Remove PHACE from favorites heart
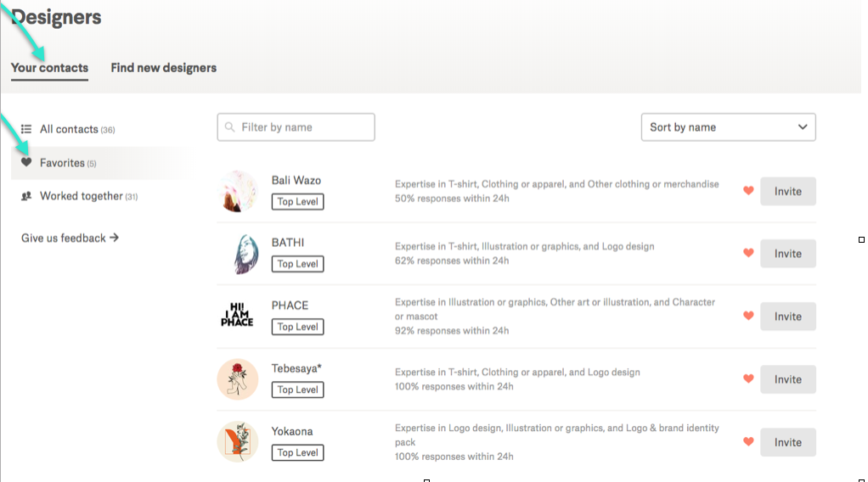Viewport: 868px width, 482px height. point(748,316)
